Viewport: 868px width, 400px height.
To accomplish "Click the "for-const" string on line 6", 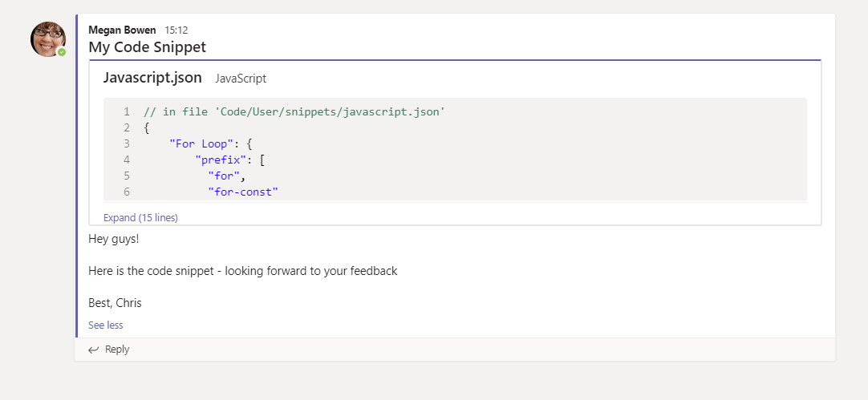I will [243, 192].
